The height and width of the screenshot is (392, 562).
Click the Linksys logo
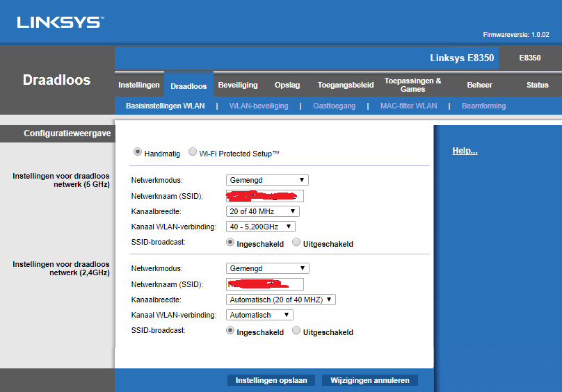[61, 22]
